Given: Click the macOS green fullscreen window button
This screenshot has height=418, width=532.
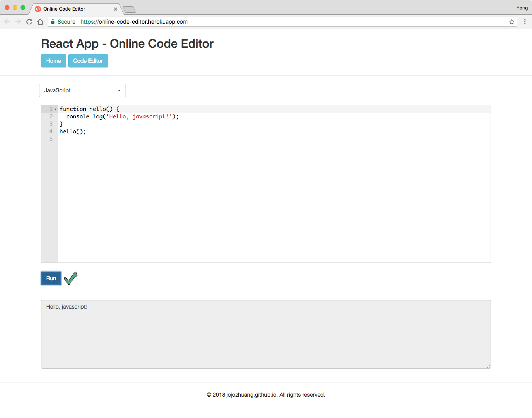Looking at the screenshot, I should click(23, 7).
